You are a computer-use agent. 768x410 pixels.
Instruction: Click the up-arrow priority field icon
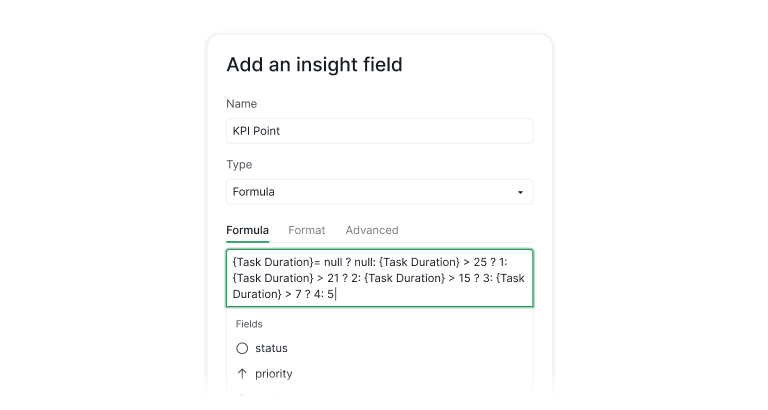pyautogui.click(x=242, y=373)
